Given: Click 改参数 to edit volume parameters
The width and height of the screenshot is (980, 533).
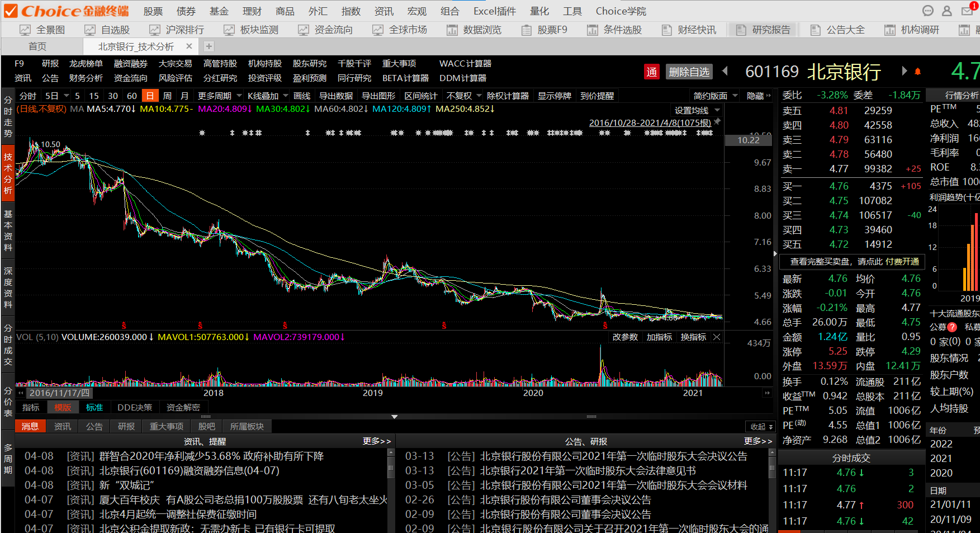Looking at the screenshot, I should tap(625, 337).
